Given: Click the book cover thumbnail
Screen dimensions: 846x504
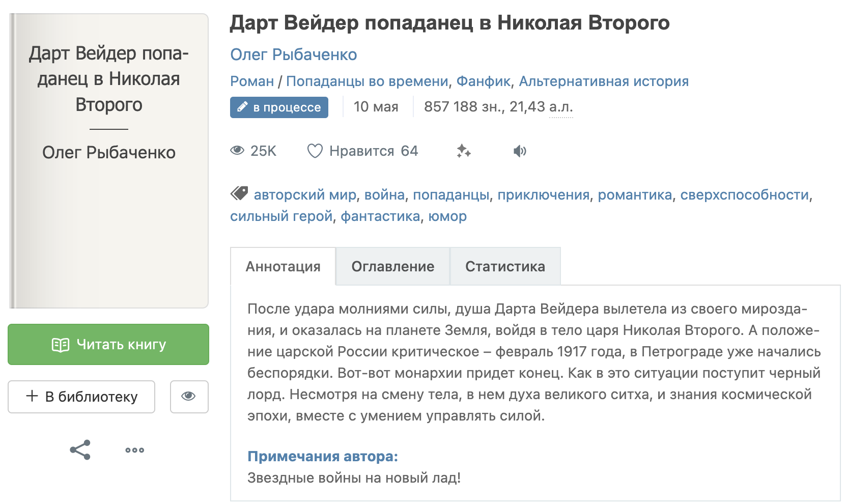Looking at the screenshot, I should coord(108,161).
